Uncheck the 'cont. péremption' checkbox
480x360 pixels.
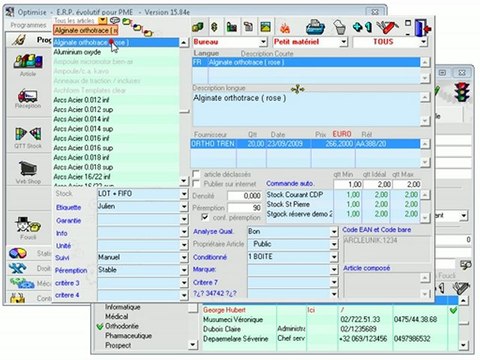(205, 217)
